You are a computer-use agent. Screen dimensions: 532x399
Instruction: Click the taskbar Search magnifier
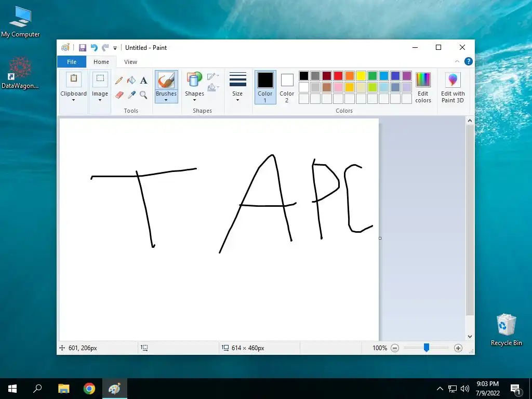(37, 389)
